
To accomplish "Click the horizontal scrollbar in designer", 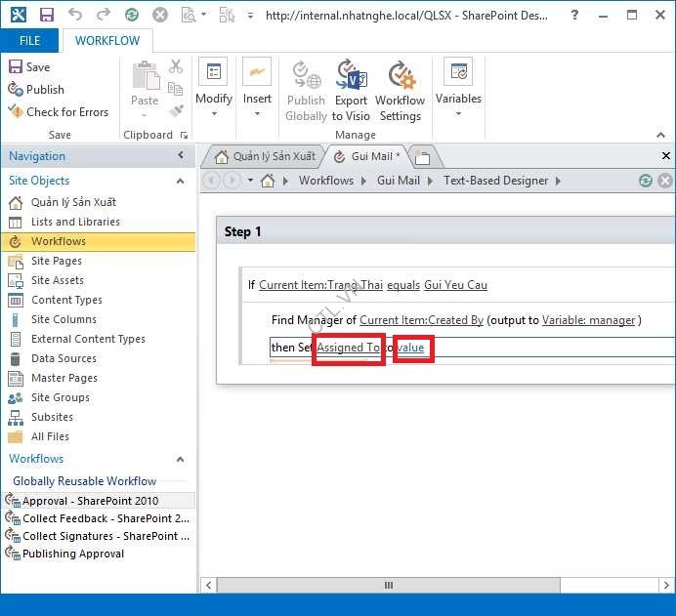I will 388,585.
